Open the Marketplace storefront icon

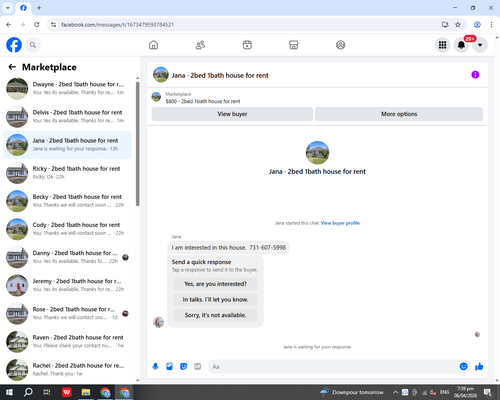coord(294,45)
